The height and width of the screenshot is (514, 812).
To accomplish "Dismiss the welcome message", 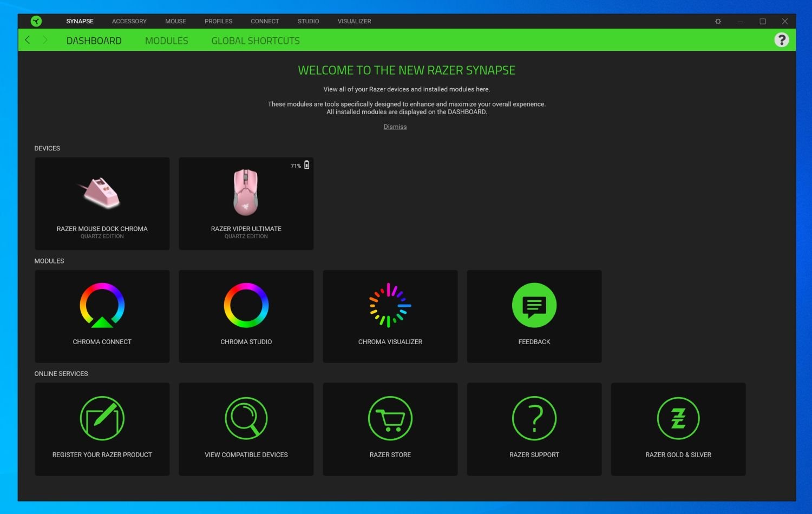I will pos(395,127).
